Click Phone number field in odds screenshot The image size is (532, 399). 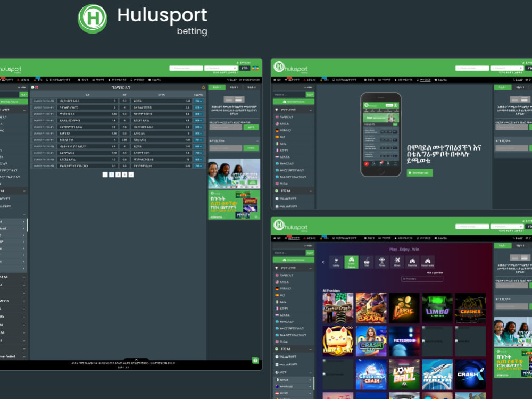pyautogui.click(x=186, y=68)
